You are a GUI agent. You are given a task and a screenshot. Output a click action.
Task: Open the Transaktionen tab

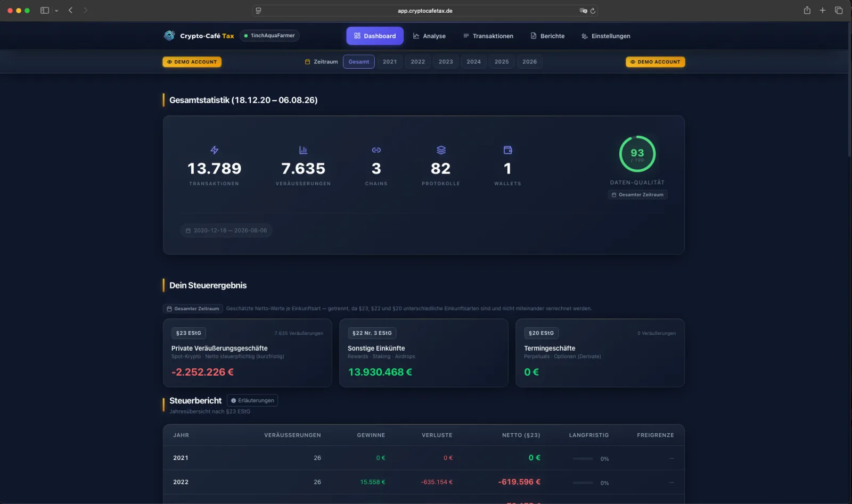488,36
